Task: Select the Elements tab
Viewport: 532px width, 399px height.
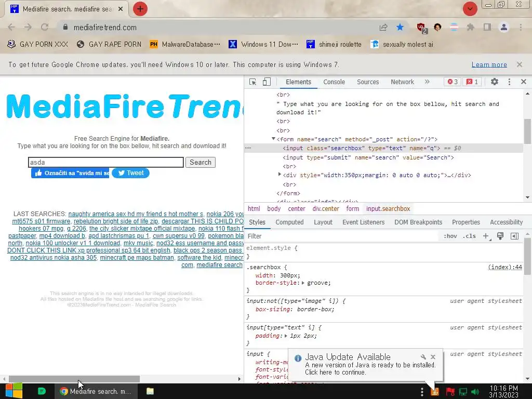Action: click(298, 82)
